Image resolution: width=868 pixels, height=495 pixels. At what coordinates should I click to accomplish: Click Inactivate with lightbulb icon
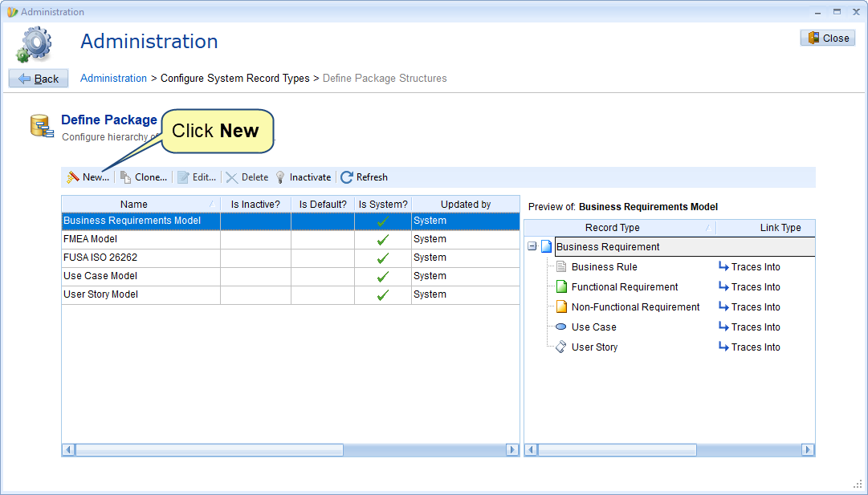(x=304, y=177)
